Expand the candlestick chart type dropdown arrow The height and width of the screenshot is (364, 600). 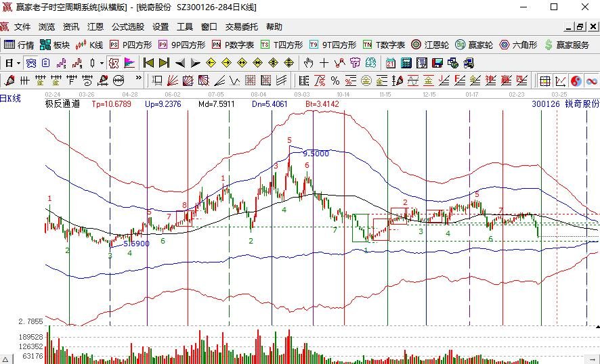pos(102,63)
